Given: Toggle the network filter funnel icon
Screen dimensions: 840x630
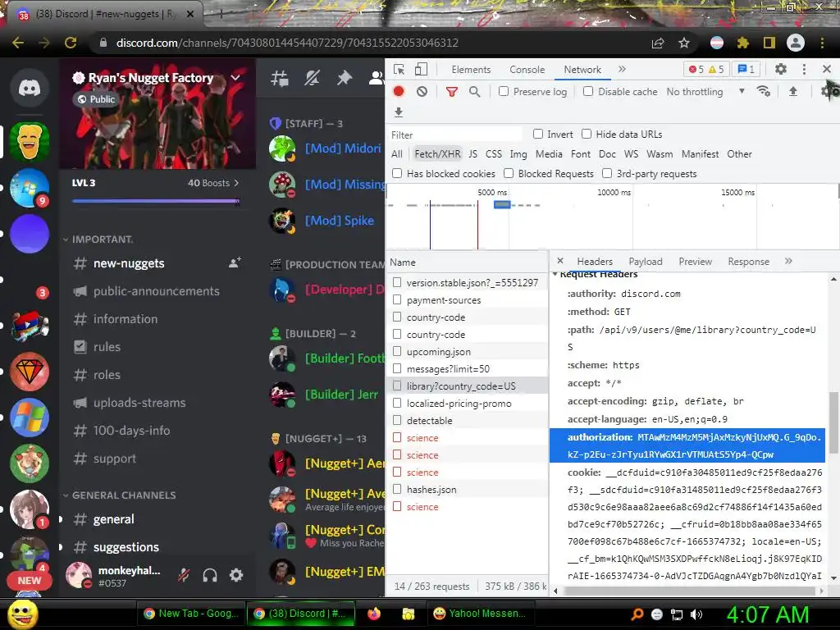Looking at the screenshot, I should [452, 92].
